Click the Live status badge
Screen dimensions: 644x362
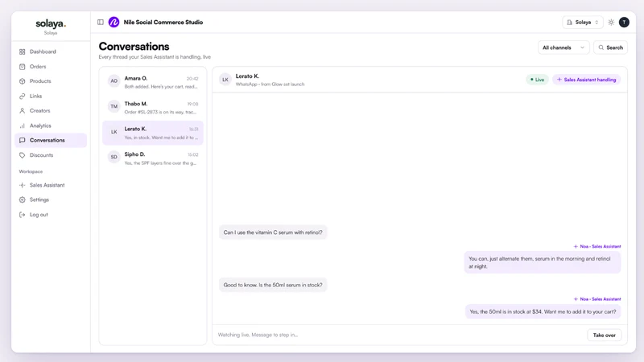(537, 80)
